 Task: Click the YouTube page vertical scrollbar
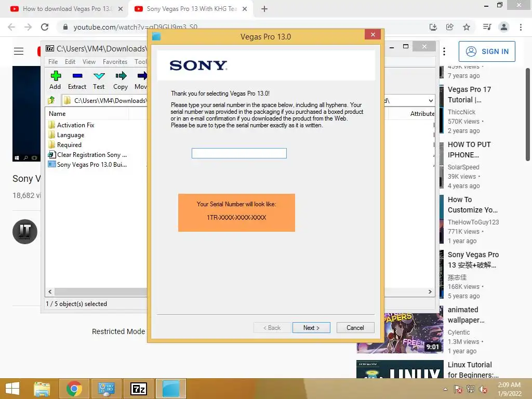[x=528, y=115]
